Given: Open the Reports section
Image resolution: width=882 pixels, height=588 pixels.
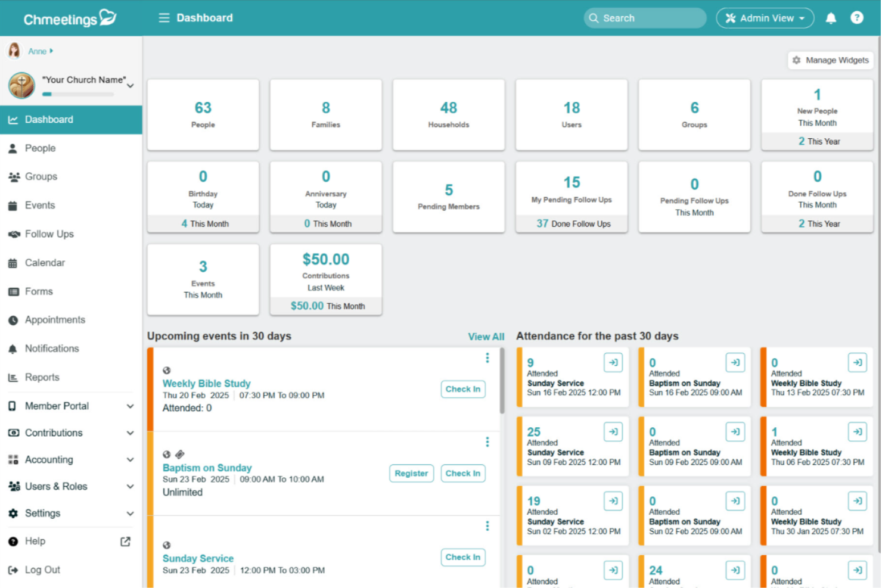Looking at the screenshot, I should pos(42,377).
